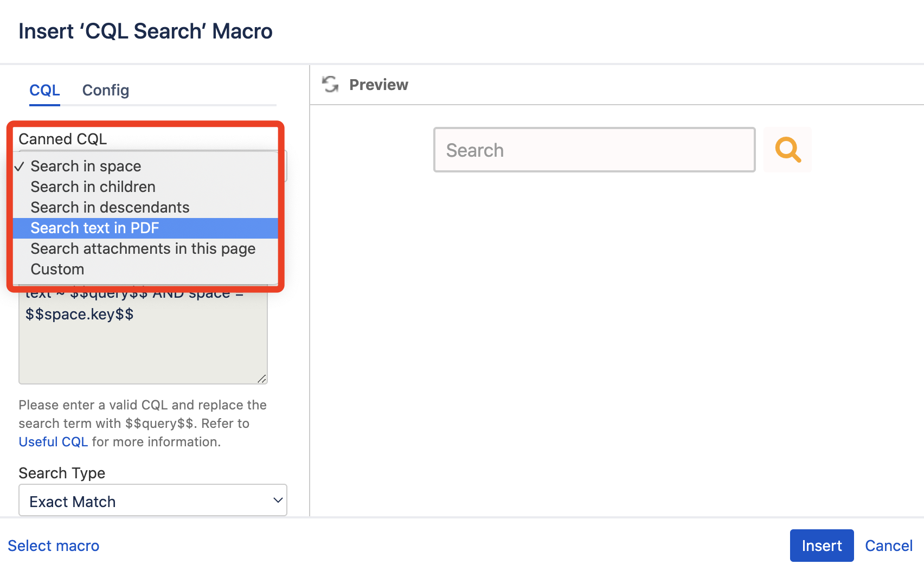Click the Cancel link

tap(888, 546)
